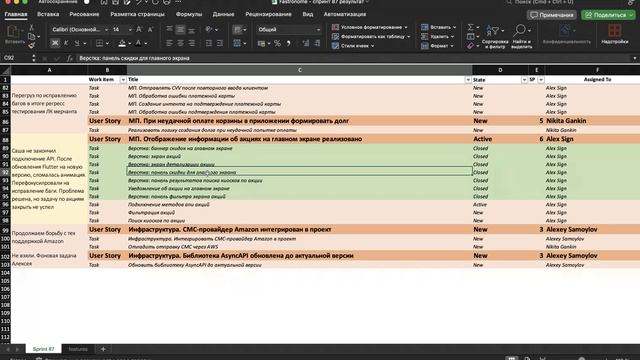Click the Copy icon in clipboard group
This screenshot has height=360, width=640.
[31, 37]
